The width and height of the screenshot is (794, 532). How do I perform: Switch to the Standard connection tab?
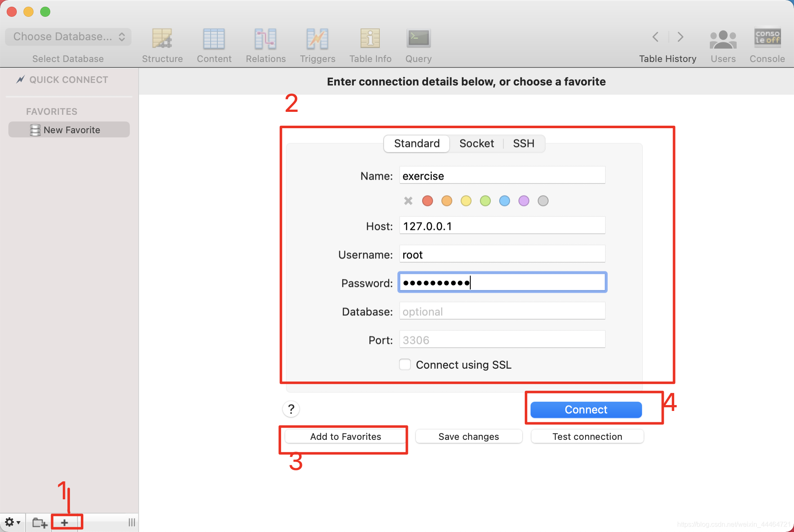(x=417, y=144)
